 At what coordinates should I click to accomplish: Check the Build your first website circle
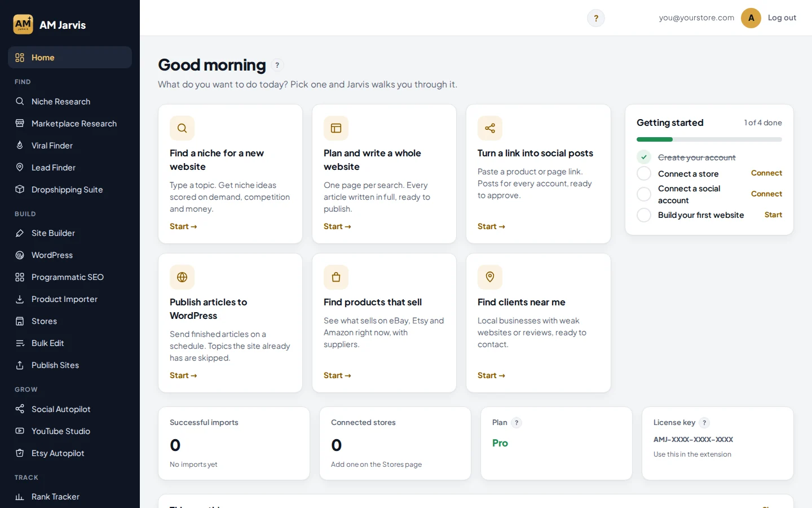pos(644,215)
